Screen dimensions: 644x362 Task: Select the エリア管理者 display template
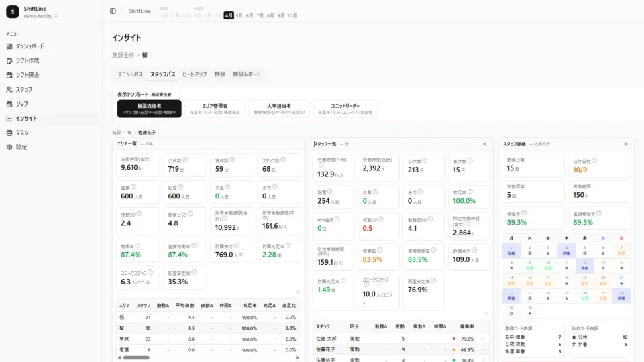point(214,109)
